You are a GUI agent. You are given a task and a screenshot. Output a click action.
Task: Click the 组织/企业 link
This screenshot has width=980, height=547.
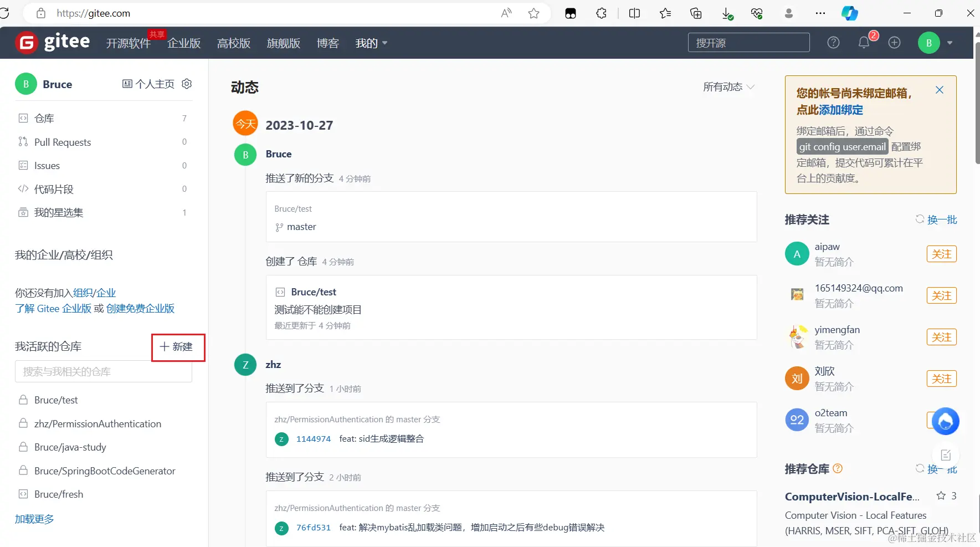94,293
